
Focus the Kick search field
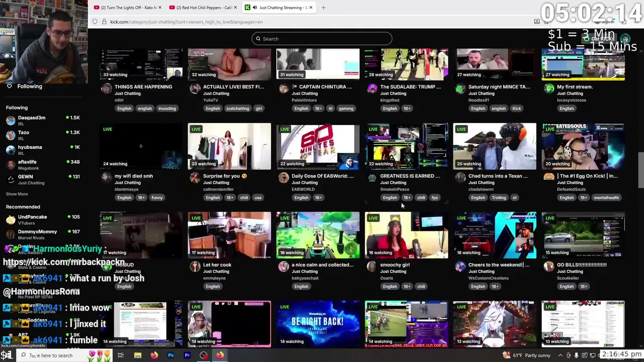(322, 39)
